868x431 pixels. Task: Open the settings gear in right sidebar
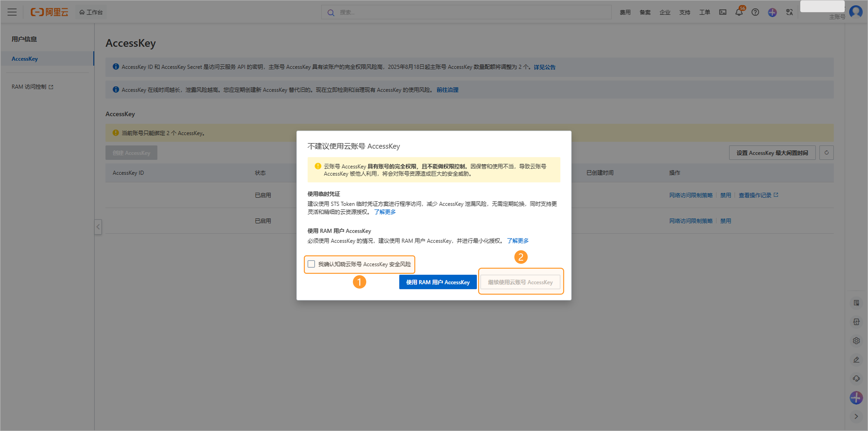pyautogui.click(x=856, y=341)
